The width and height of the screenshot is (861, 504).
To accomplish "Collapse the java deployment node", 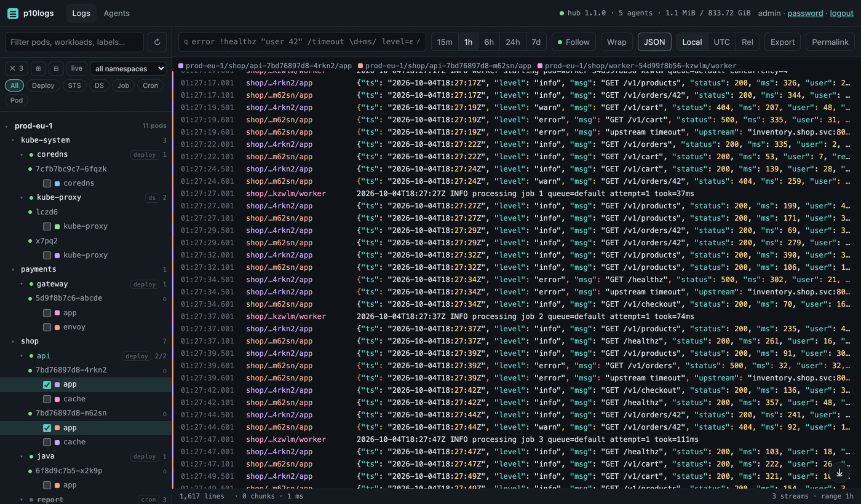I will [x=22, y=456].
